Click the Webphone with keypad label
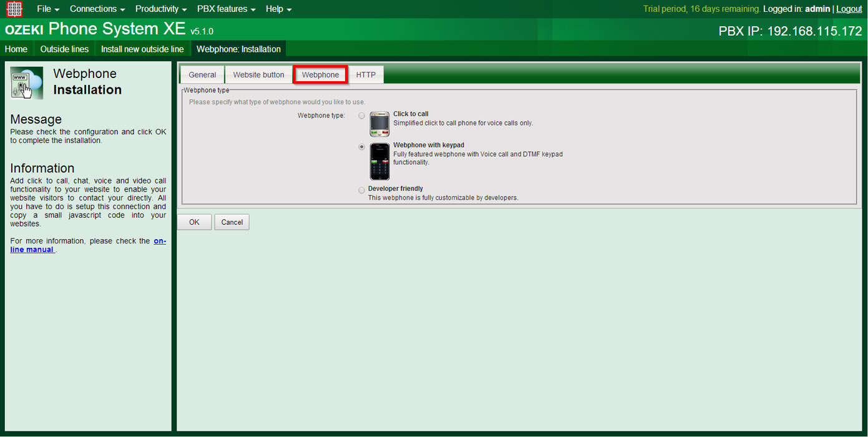 (429, 145)
